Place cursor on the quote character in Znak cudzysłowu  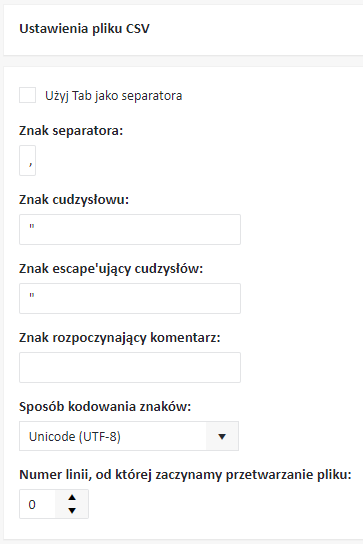coord(32,227)
